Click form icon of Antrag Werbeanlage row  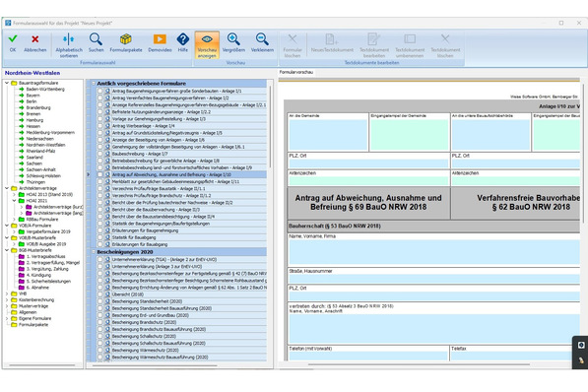[107, 126]
